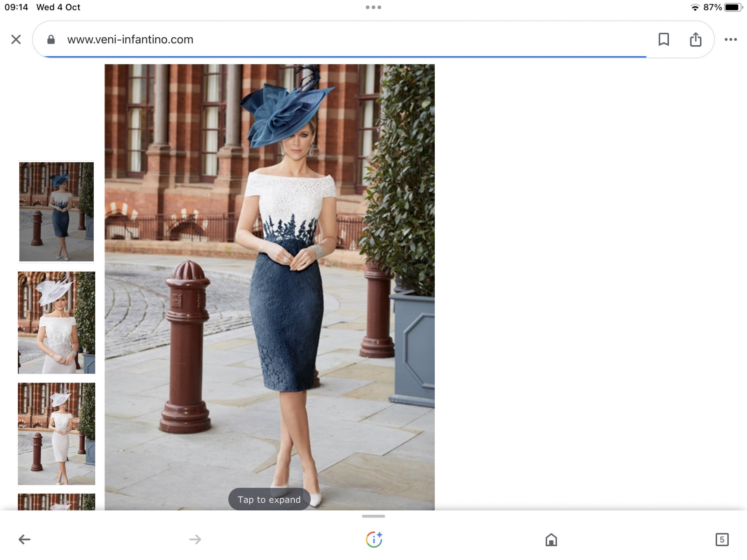This screenshot has height=560, width=747.
Task: Select the navy and white dress thumbnail
Action: coord(56,212)
